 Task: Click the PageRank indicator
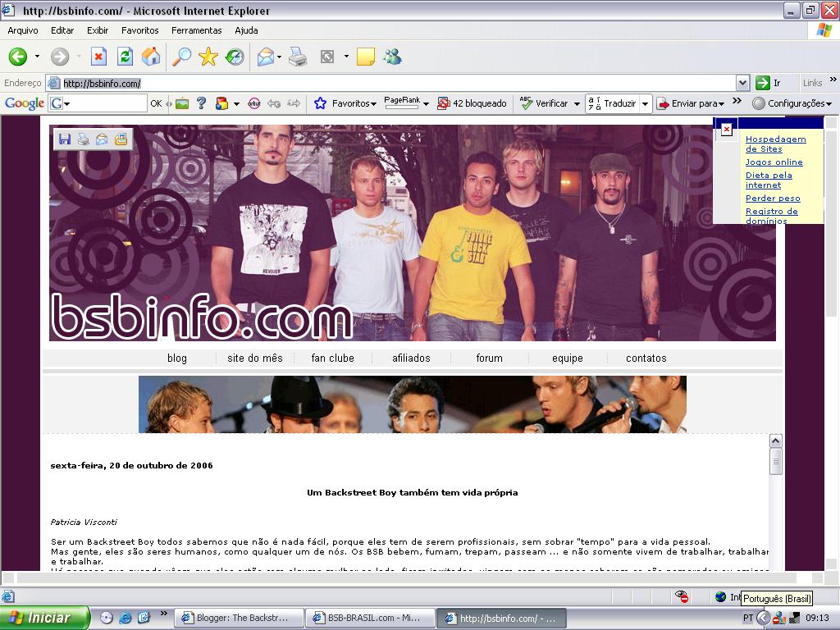(x=402, y=103)
